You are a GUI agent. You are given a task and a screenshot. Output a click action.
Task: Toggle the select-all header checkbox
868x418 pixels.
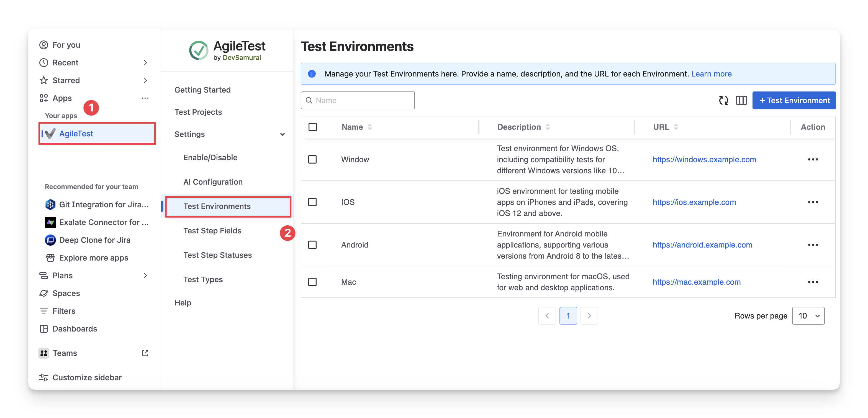click(312, 127)
